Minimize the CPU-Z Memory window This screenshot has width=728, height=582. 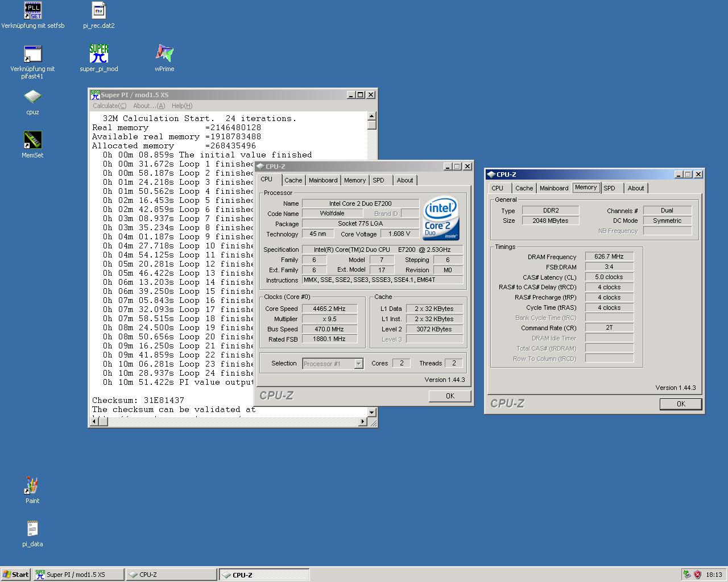point(679,174)
